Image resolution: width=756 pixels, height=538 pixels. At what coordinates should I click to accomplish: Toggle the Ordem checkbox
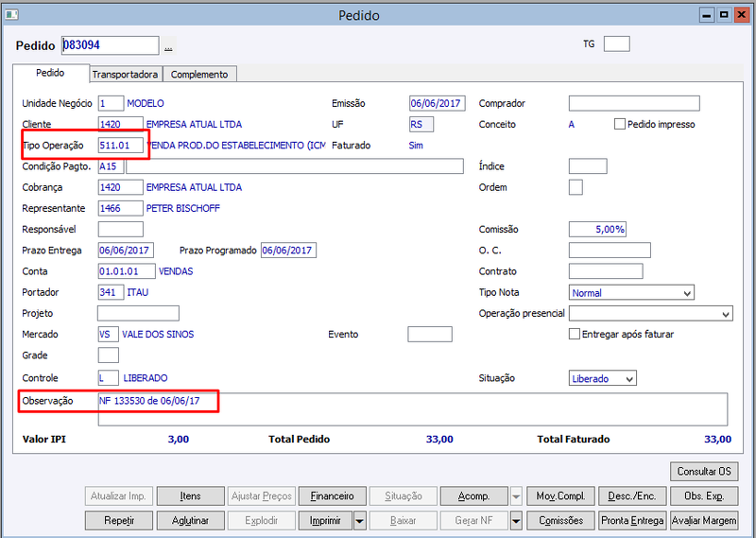(x=576, y=187)
